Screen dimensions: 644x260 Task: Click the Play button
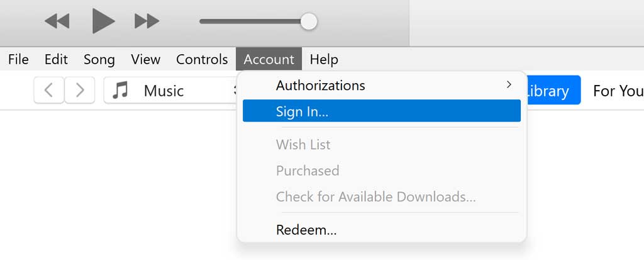pyautogui.click(x=103, y=21)
